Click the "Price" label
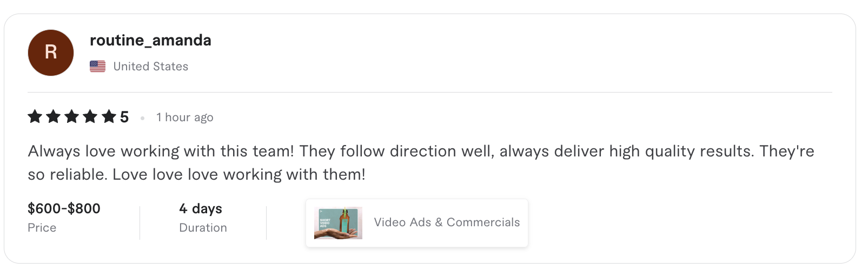Image resolution: width=868 pixels, height=269 pixels. [x=42, y=228]
